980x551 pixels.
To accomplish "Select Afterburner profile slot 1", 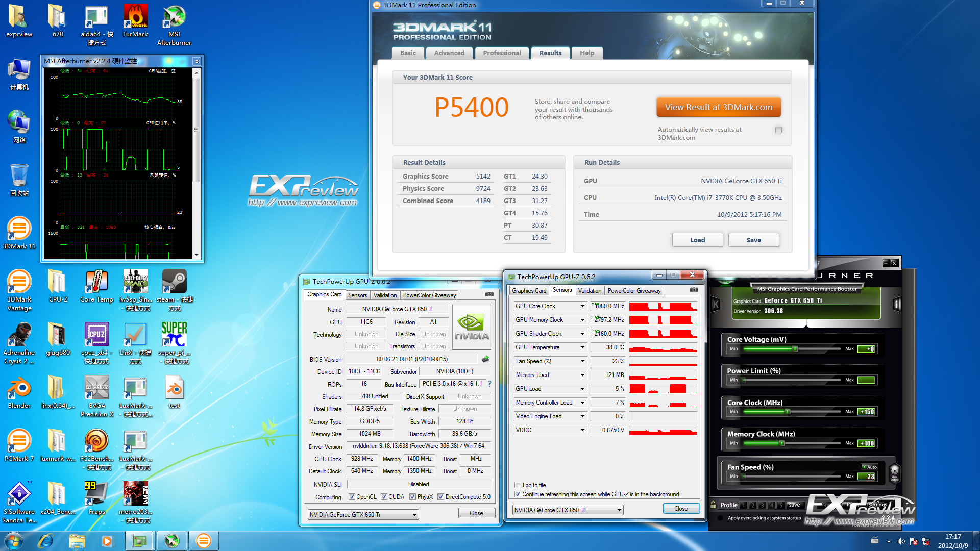I will 744,505.
